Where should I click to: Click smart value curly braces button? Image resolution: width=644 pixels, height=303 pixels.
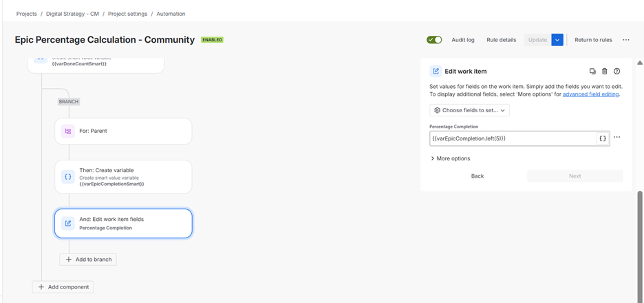click(x=603, y=139)
